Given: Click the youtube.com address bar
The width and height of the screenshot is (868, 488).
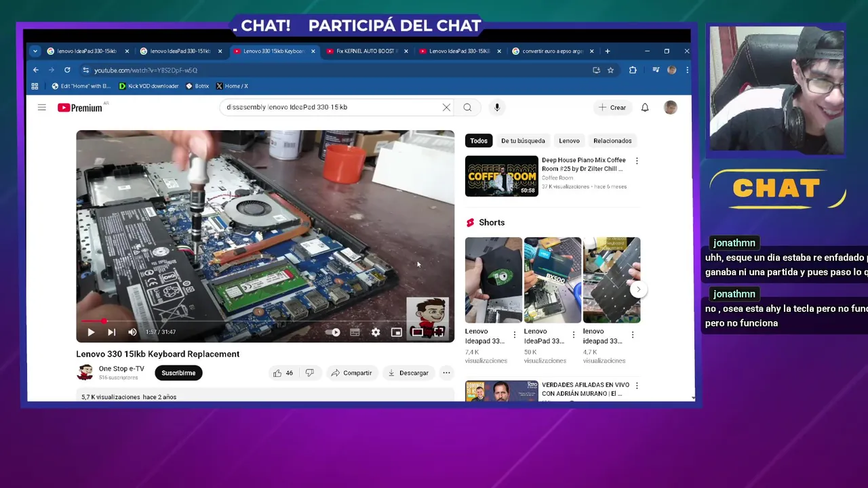Looking at the screenshot, I should 336,70.
